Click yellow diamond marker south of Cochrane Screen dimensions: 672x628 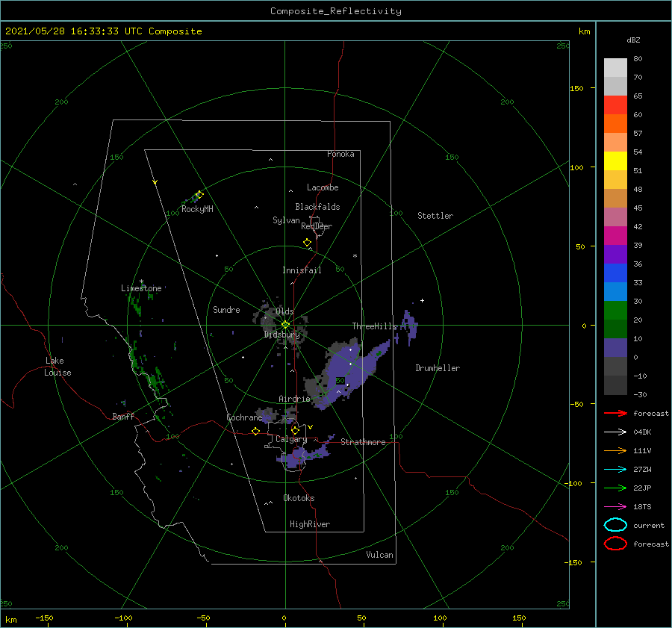(x=256, y=431)
